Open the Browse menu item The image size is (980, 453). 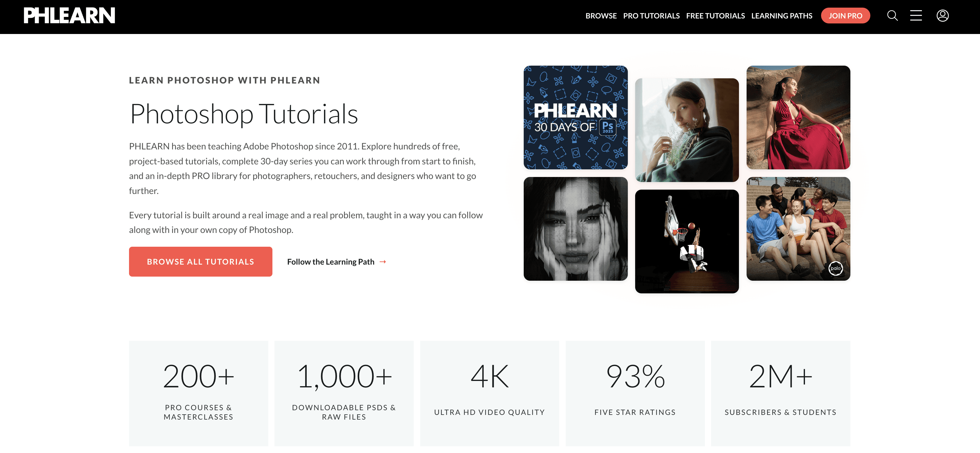tap(601, 16)
